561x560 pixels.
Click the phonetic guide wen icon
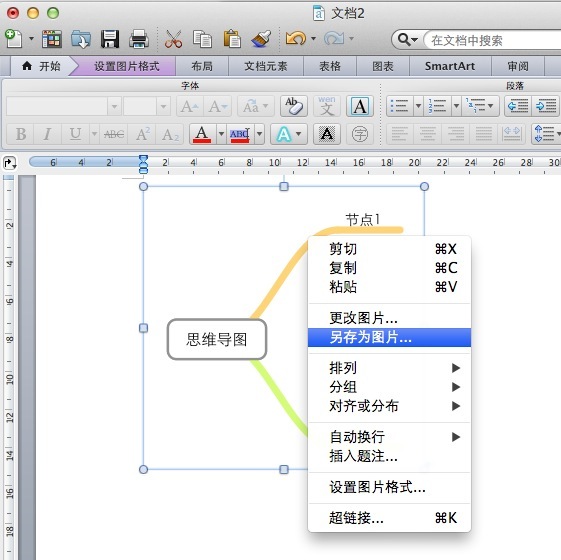(327, 106)
